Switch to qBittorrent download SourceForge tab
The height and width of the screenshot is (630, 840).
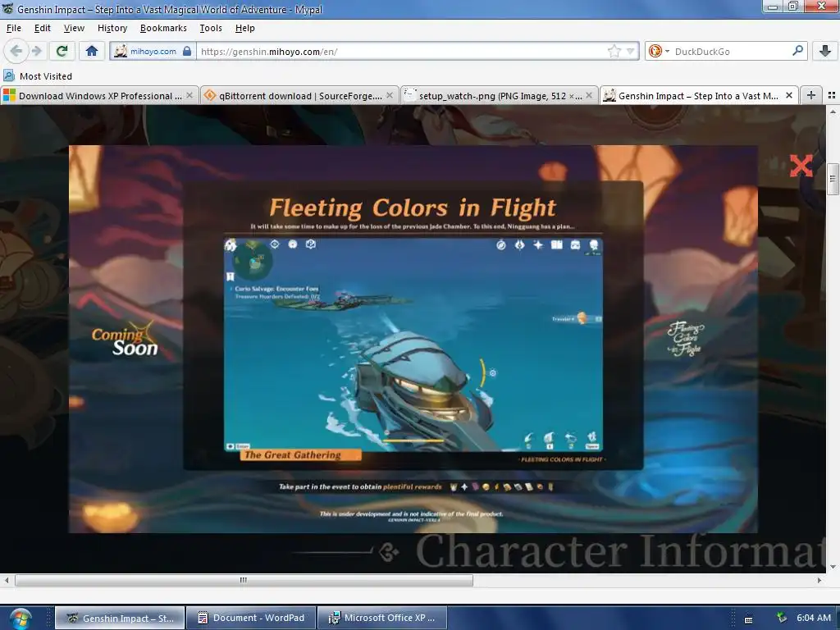point(299,95)
